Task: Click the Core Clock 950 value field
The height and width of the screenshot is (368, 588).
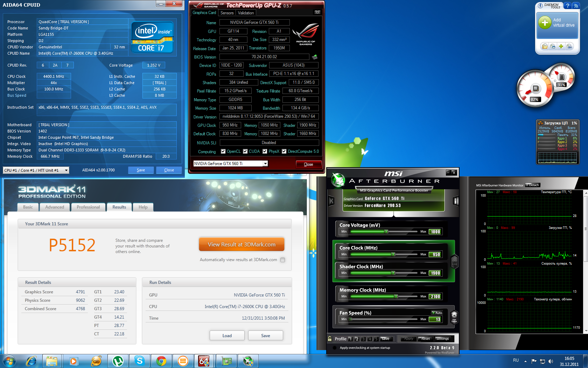Action: pyautogui.click(x=435, y=254)
